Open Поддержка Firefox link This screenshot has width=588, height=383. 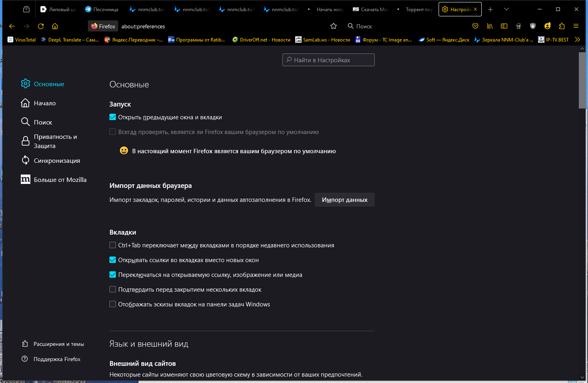click(x=51, y=359)
